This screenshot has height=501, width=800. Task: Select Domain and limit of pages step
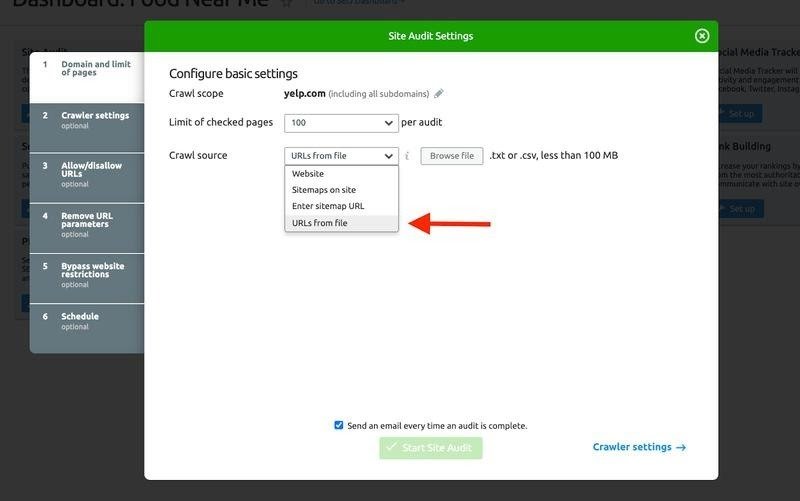(x=87, y=77)
